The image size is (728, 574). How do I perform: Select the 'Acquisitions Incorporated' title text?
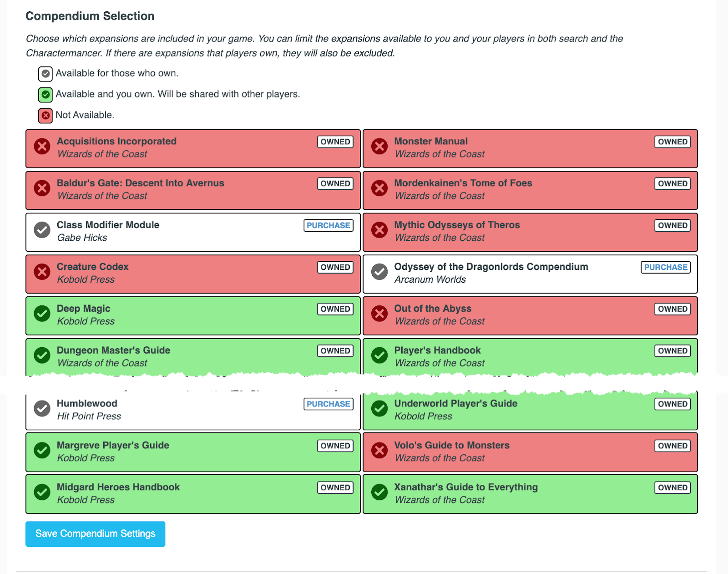pos(116,142)
